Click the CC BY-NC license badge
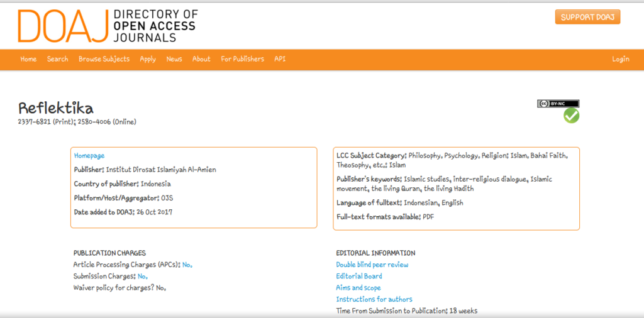 pos(558,104)
